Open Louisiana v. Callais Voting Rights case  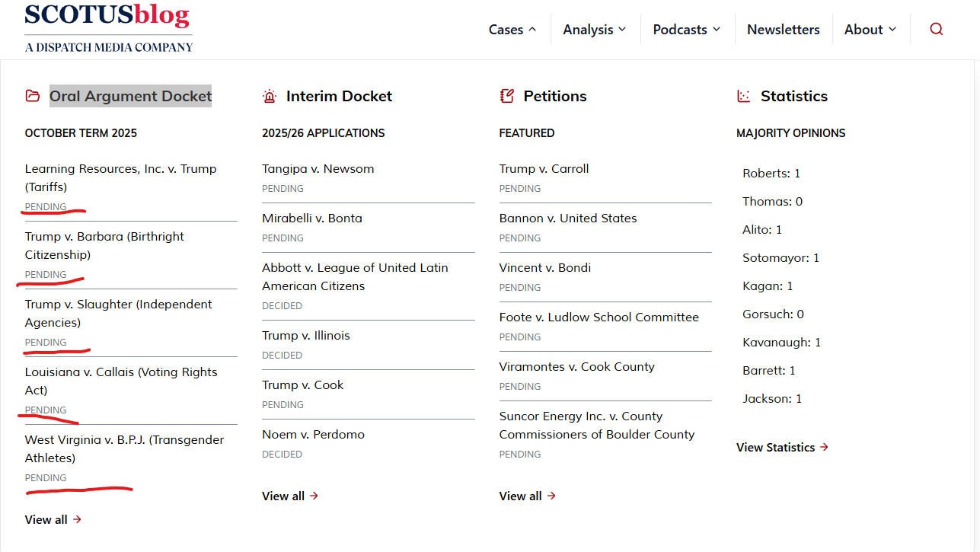click(x=121, y=381)
